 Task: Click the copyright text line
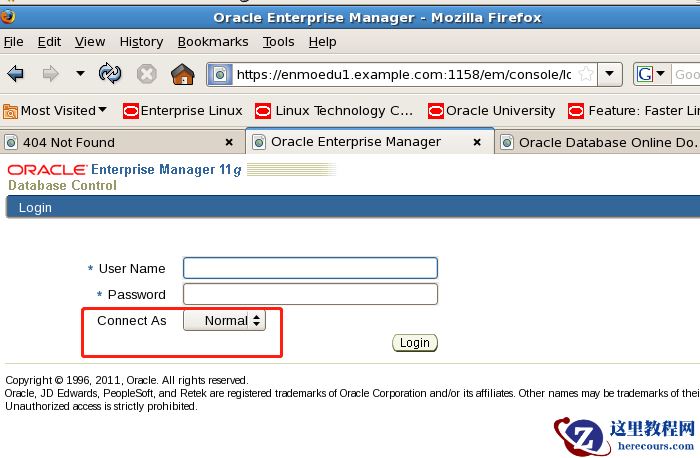[127, 380]
